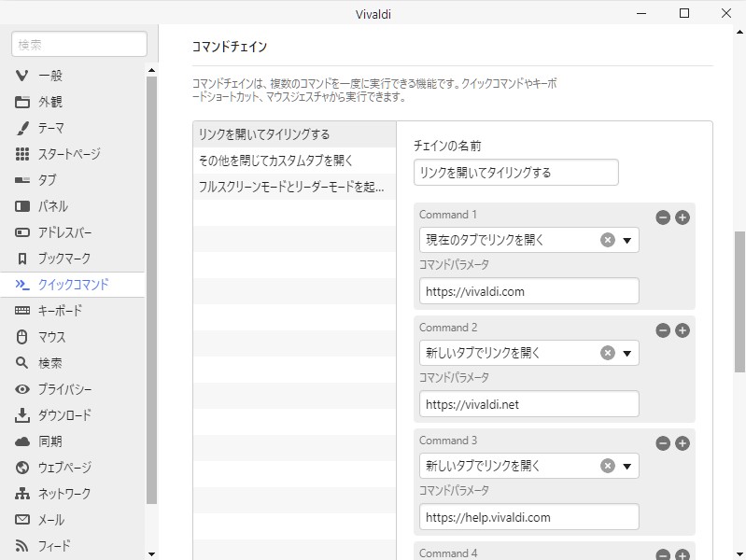Add command after Command 2
This screenshot has height=560, width=746.
click(683, 330)
